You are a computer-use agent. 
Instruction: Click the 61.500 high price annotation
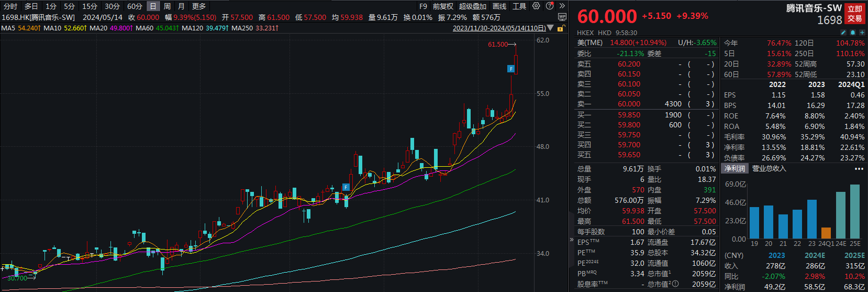[498, 45]
